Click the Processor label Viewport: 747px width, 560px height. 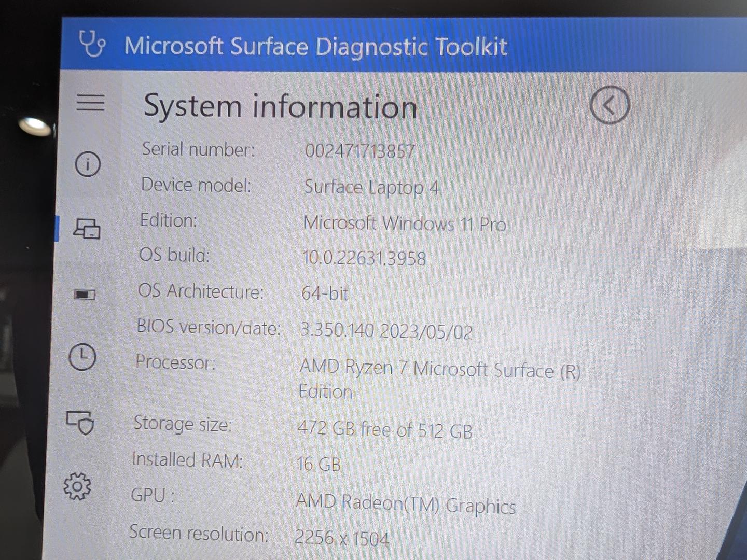(x=175, y=362)
